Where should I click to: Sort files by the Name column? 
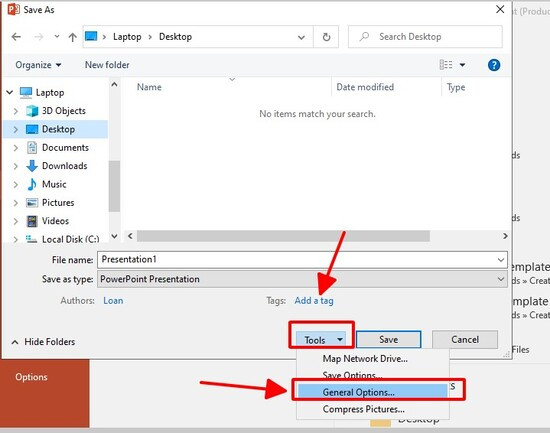[149, 87]
